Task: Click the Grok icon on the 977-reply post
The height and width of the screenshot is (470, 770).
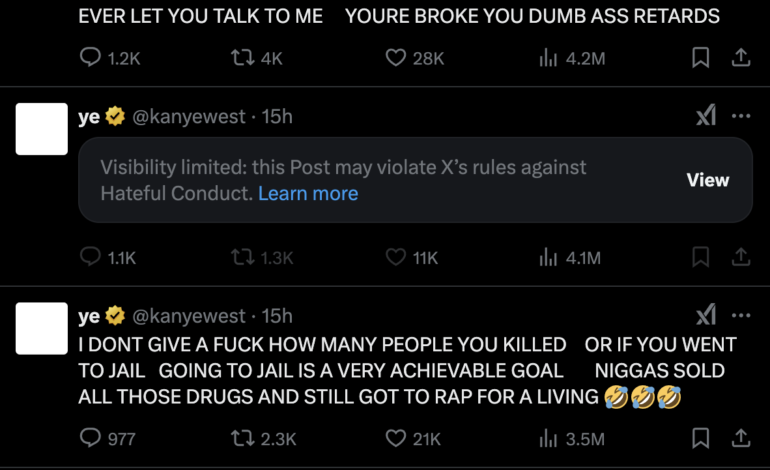Action: click(x=706, y=316)
